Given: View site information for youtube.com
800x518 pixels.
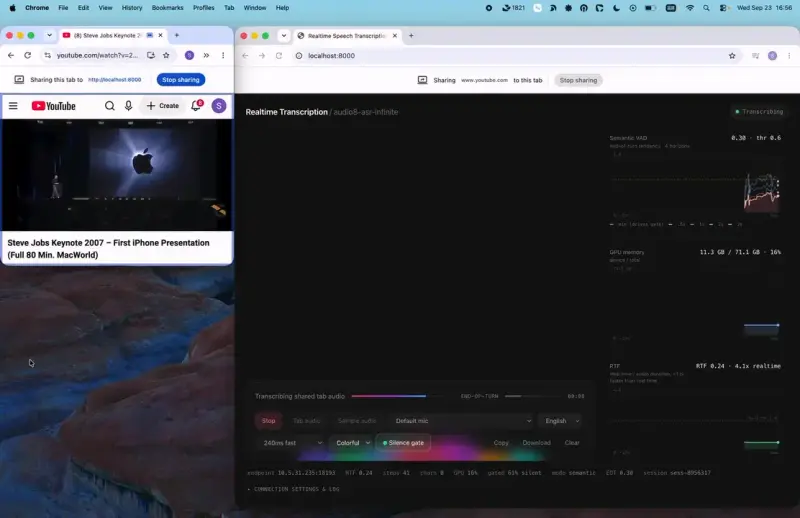Looking at the screenshot, I should coord(47,55).
